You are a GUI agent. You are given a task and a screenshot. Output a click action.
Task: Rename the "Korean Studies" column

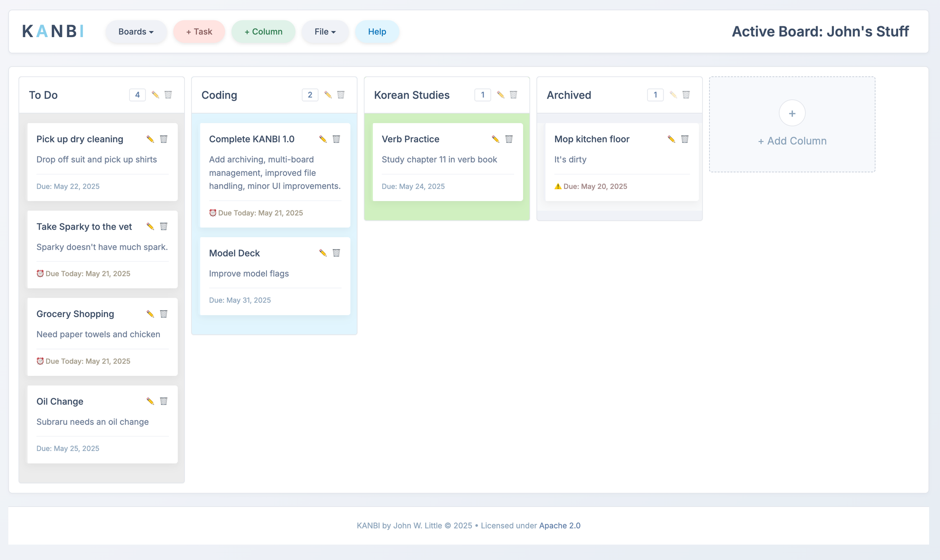pyautogui.click(x=500, y=94)
